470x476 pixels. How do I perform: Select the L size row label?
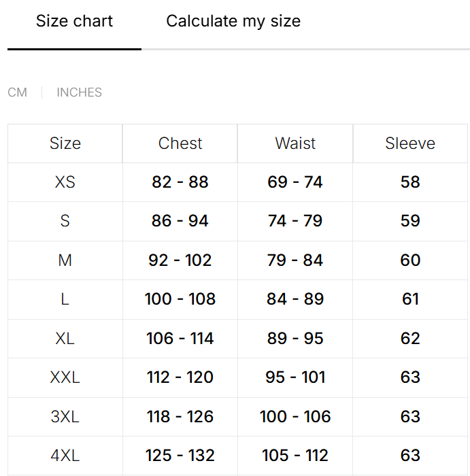pos(65,299)
